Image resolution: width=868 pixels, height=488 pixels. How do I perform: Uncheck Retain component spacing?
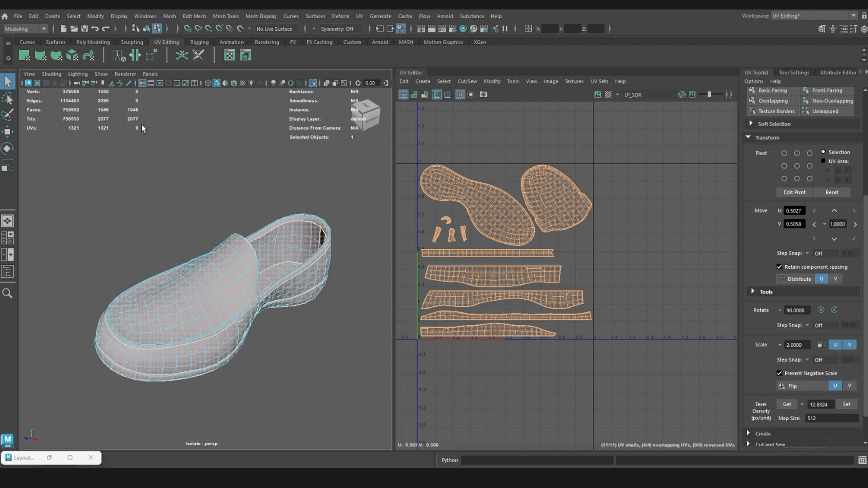click(780, 267)
